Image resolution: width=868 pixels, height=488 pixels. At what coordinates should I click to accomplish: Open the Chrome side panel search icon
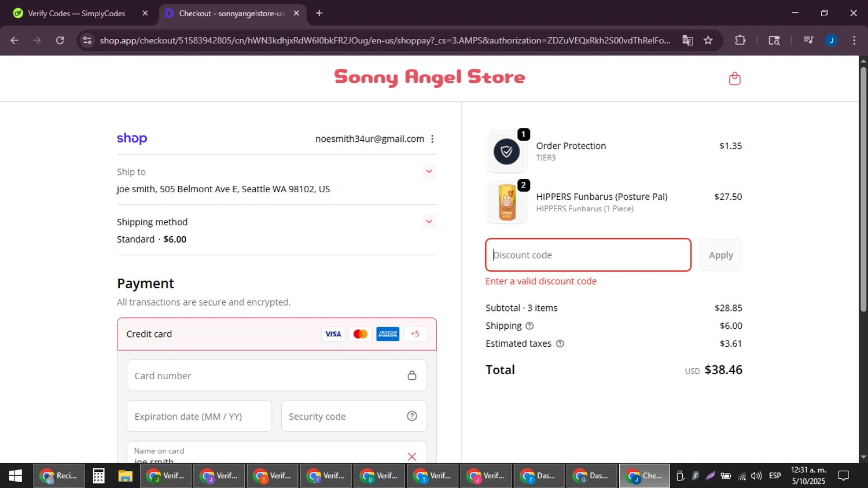(x=774, y=41)
